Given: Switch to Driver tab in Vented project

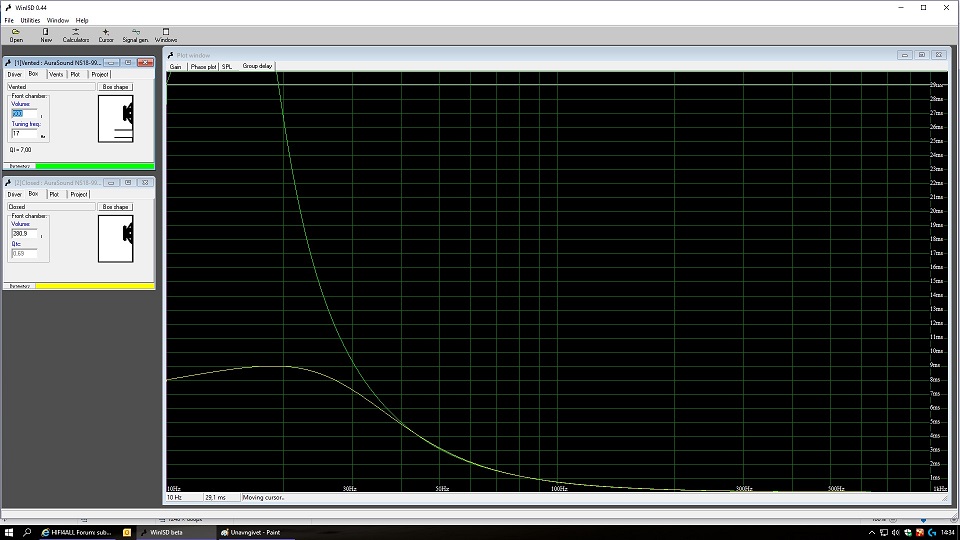Looking at the screenshot, I should click(14, 74).
